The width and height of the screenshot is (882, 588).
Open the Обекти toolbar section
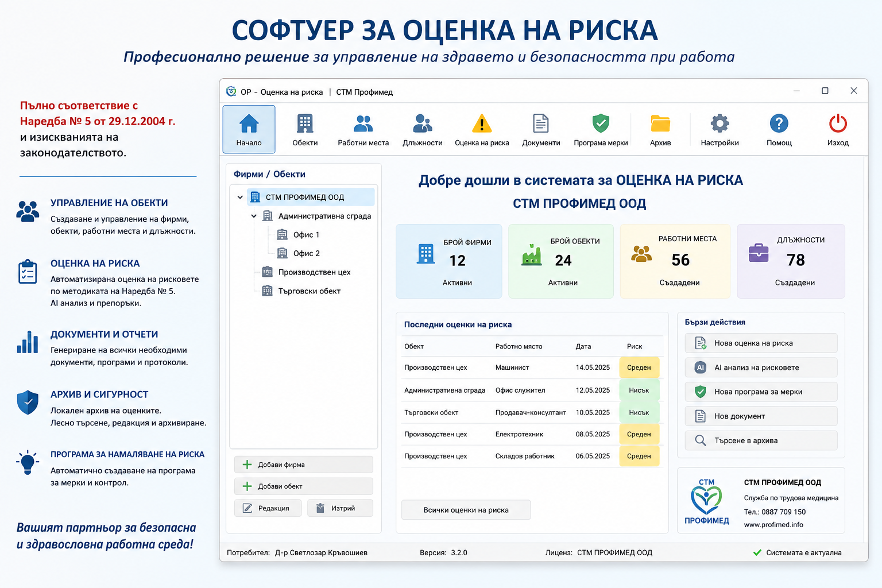point(305,129)
